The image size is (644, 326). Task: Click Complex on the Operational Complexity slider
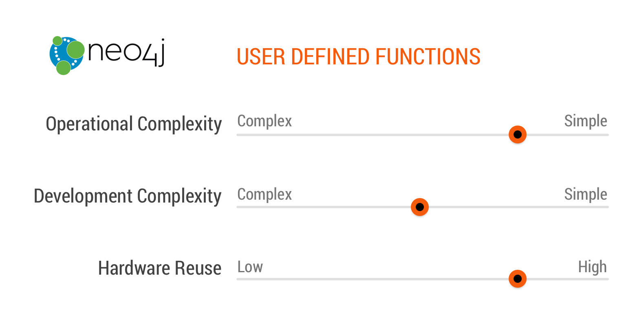[265, 121]
